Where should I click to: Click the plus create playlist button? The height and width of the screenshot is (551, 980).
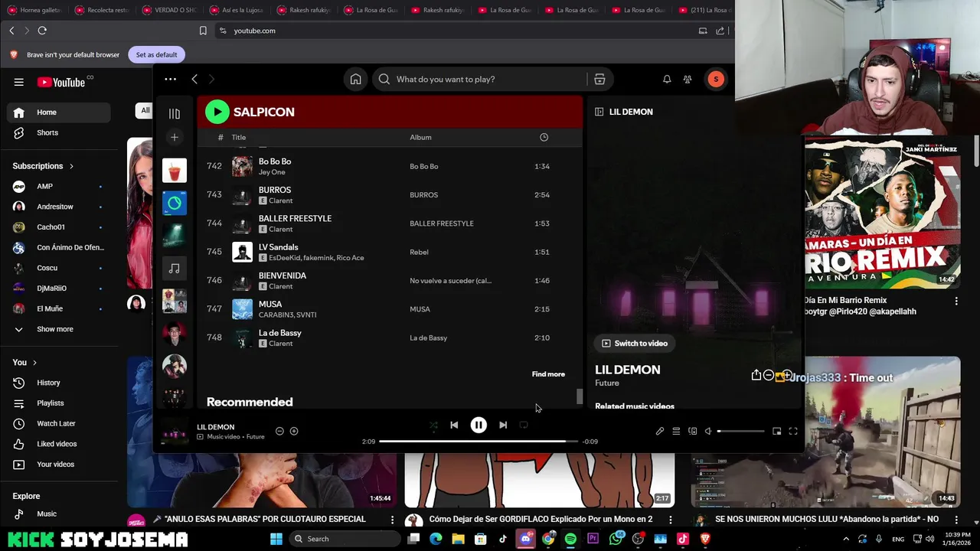pos(175,137)
